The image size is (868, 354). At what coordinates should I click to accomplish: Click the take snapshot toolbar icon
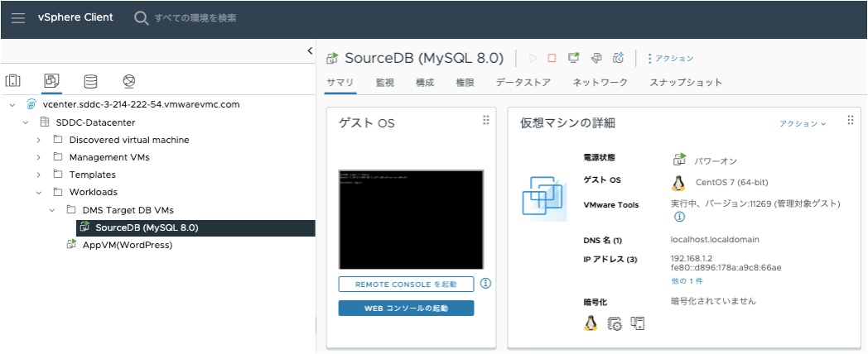(619, 58)
